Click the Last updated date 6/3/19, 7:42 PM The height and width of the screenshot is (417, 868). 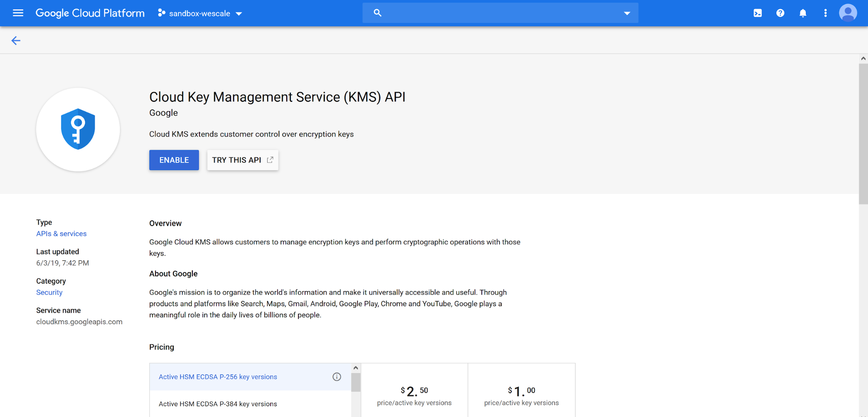click(x=63, y=263)
